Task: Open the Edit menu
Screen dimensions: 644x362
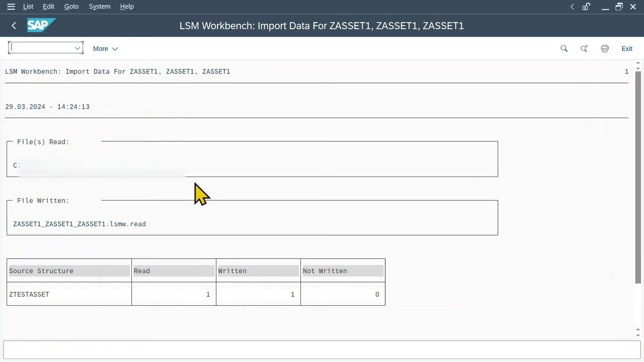Action: click(48, 7)
